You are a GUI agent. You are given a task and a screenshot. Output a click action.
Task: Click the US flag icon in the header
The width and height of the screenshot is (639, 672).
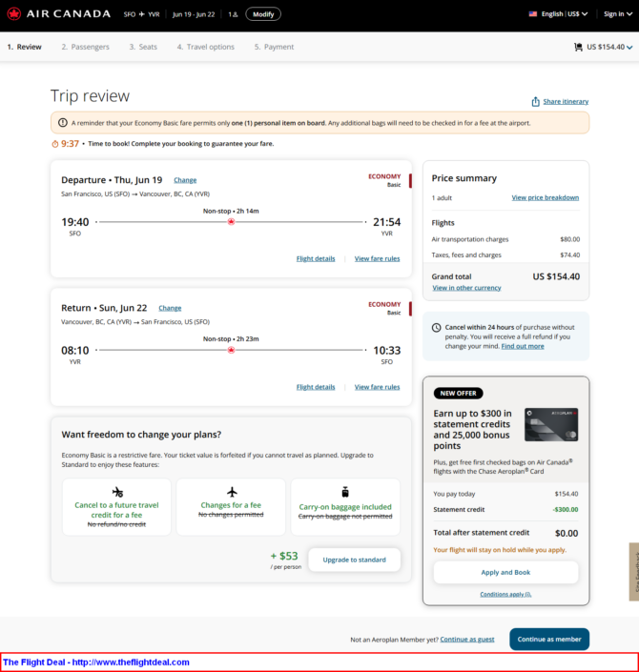coord(532,13)
